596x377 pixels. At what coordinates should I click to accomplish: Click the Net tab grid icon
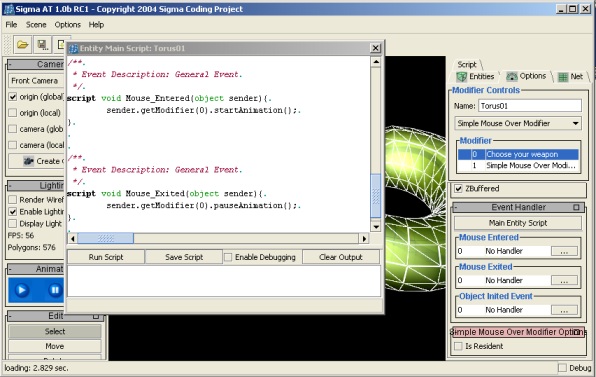563,77
